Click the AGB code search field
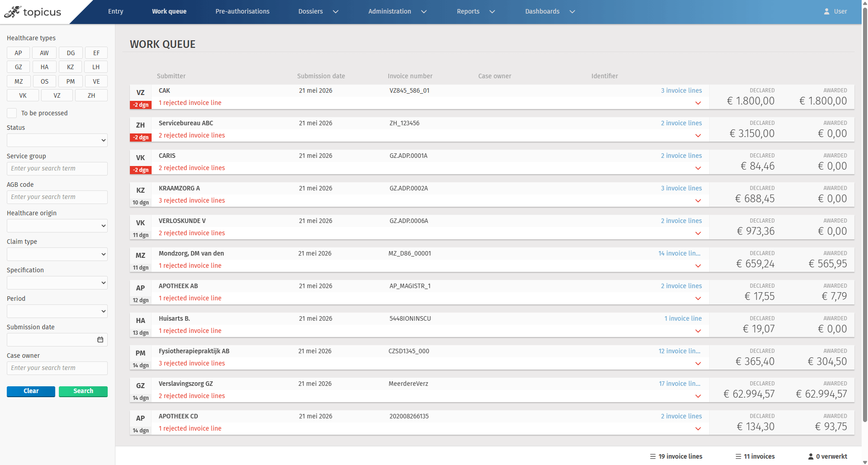The image size is (868, 465). pyautogui.click(x=57, y=197)
